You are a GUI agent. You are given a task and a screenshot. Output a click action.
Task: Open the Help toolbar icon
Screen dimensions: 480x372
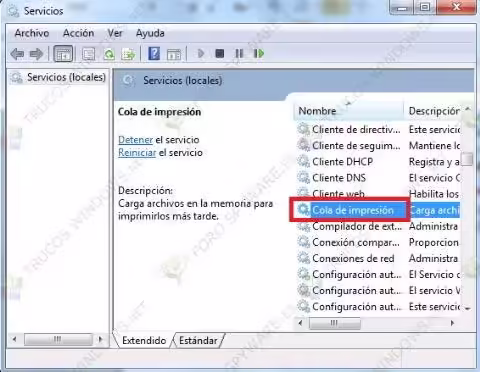[x=154, y=54]
